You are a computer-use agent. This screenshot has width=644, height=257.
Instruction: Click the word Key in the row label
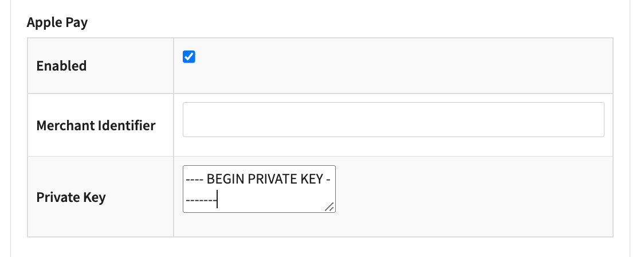93,197
